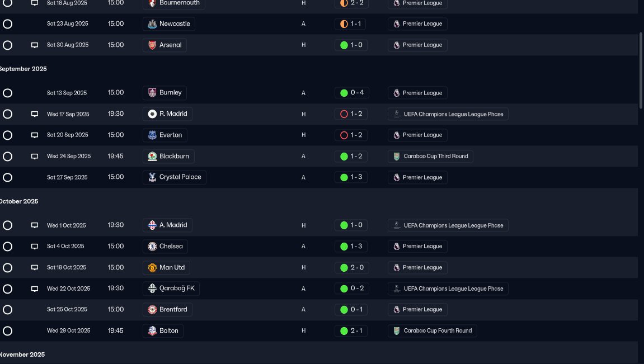Select the radio circle for A. Madrid fixture

pyautogui.click(x=7, y=225)
